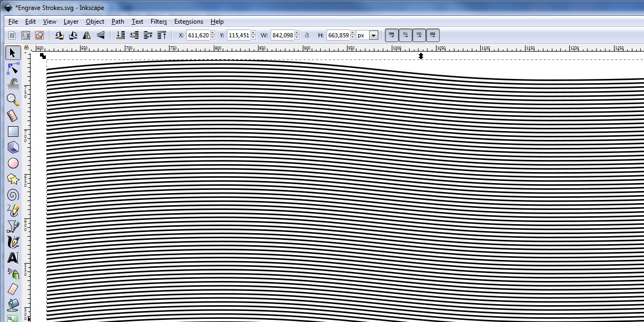Pick the Text tool
Screen dimensions: 644x322
(x=13, y=257)
